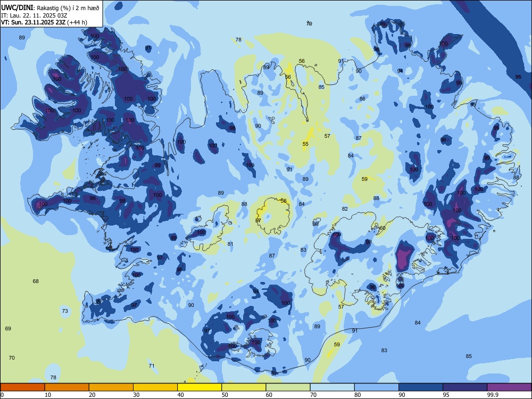The height and width of the screenshot is (399, 532).
Task: Click the title text 'UWC/DINI: Rakastig (%) í 2 m hæð'
Action: coord(50,7)
